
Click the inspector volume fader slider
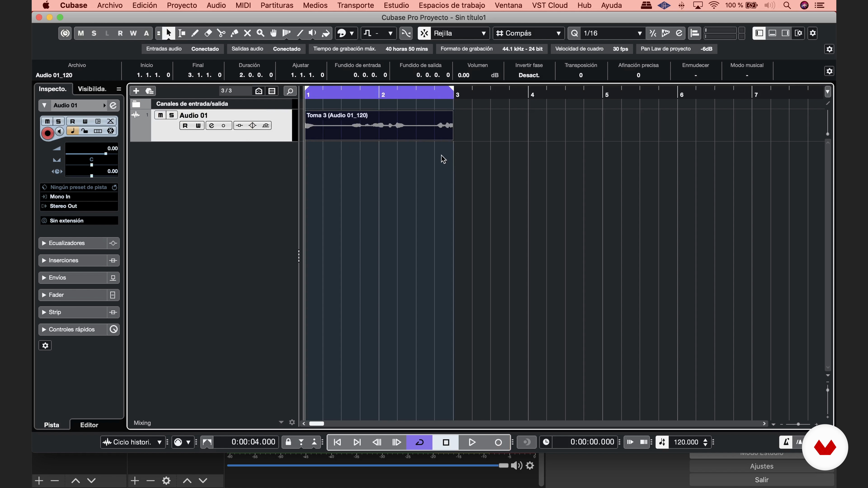click(92, 154)
